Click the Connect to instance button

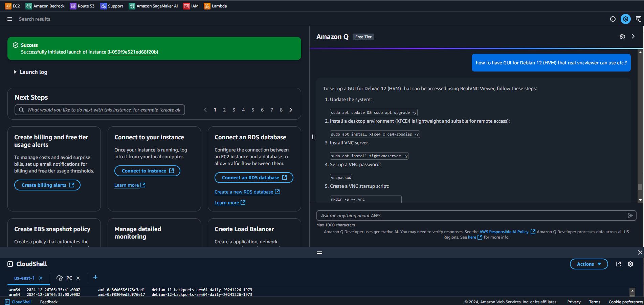coord(147,171)
